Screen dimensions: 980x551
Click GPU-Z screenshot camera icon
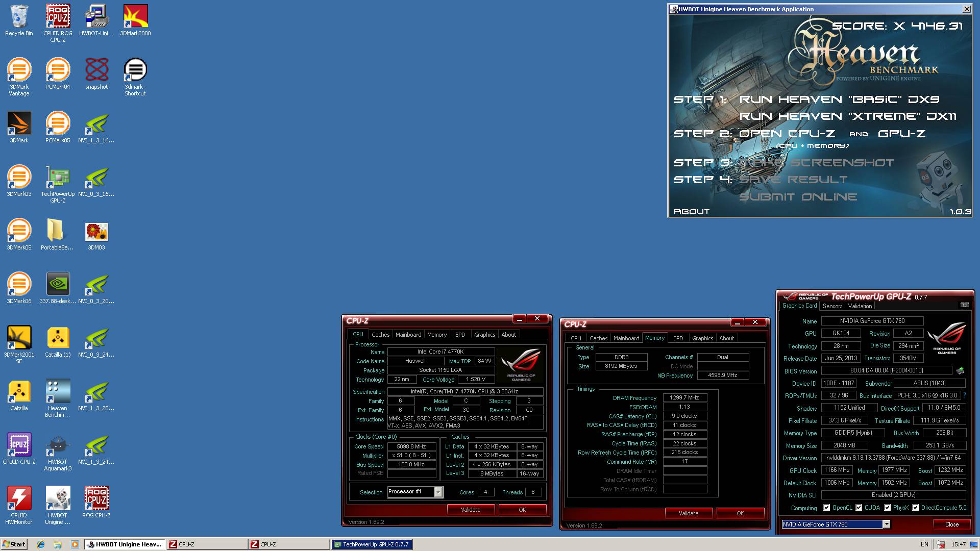click(964, 305)
